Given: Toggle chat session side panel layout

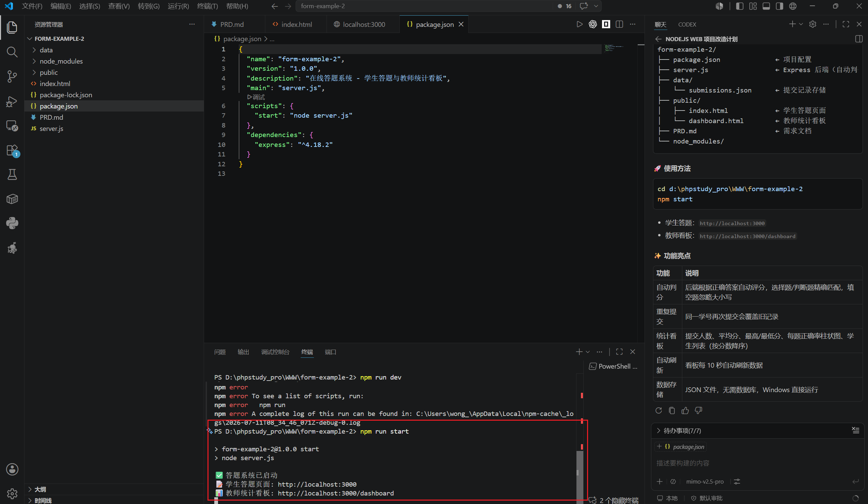Looking at the screenshot, I should pyautogui.click(x=859, y=39).
